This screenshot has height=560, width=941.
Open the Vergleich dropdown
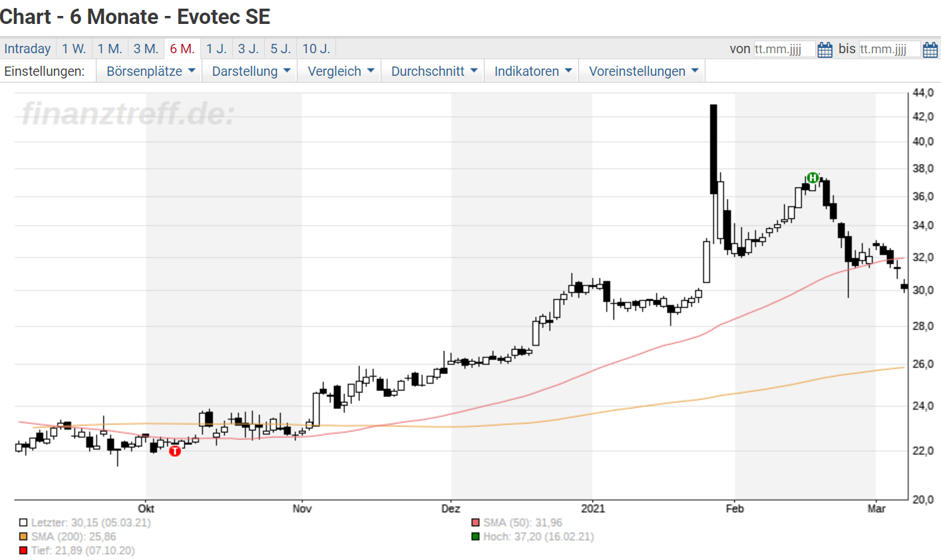tap(340, 71)
